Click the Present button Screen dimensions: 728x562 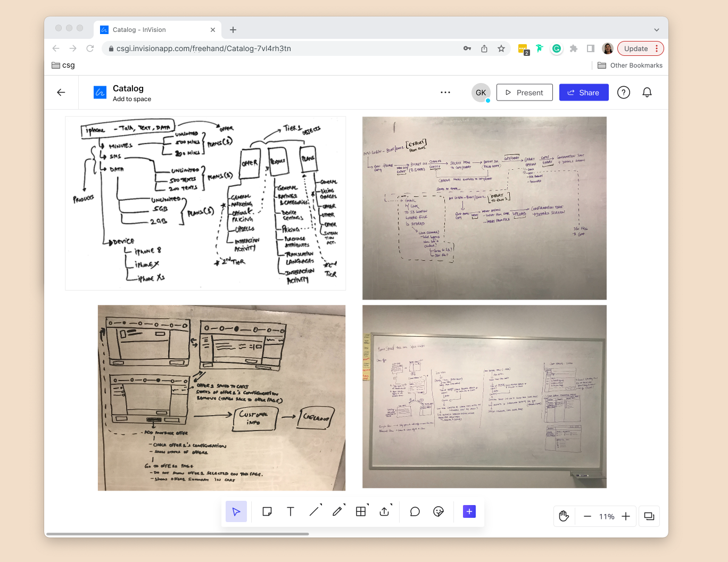524,93
